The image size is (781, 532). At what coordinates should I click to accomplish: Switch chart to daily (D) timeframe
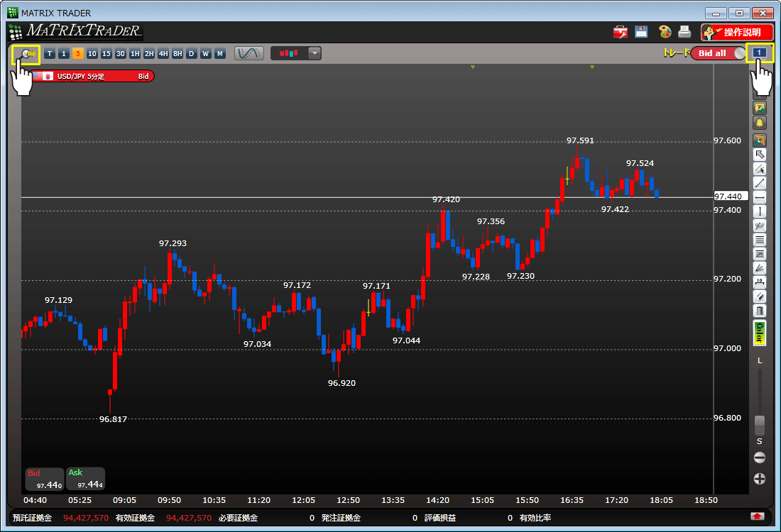191,54
